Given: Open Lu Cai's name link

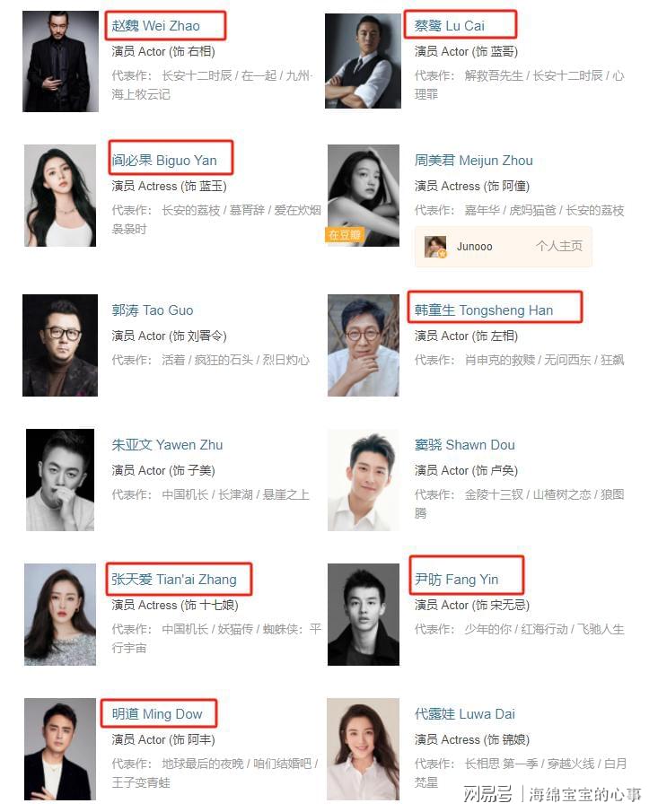Looking at the screenshot, I should 449,26.
